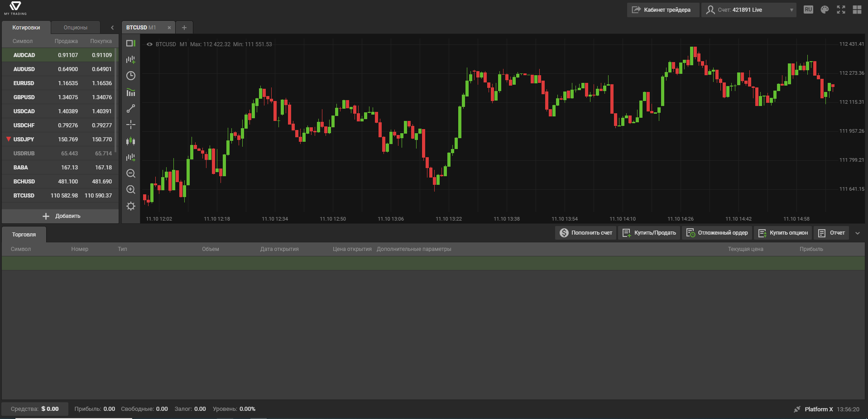The image size is (868, 419).
Task: Collapse the quotes panel with chevron
Action: click(x=112, y=28)
